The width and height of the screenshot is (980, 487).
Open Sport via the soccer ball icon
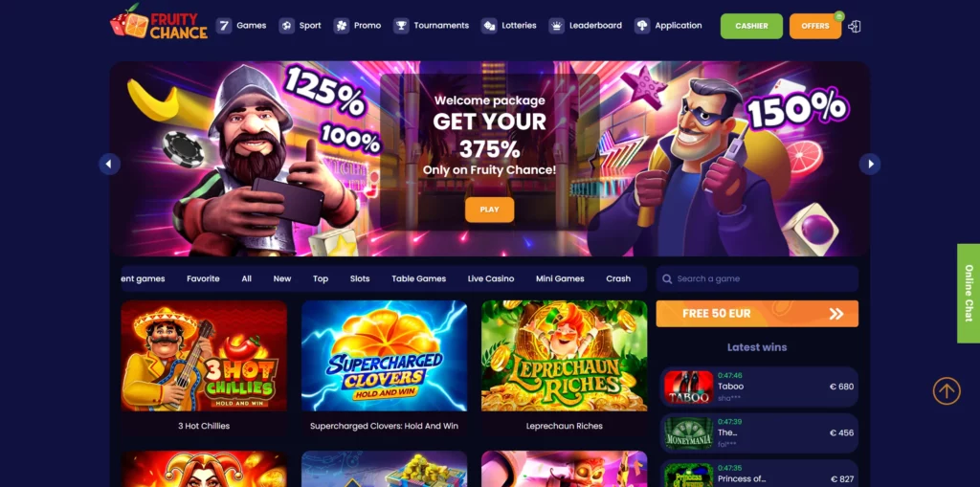click(286, 26)
